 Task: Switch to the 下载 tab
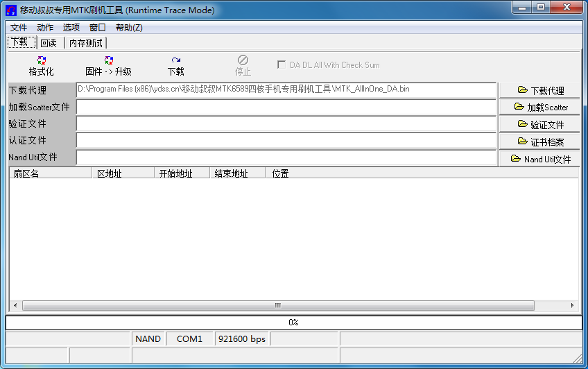point(21,42)
